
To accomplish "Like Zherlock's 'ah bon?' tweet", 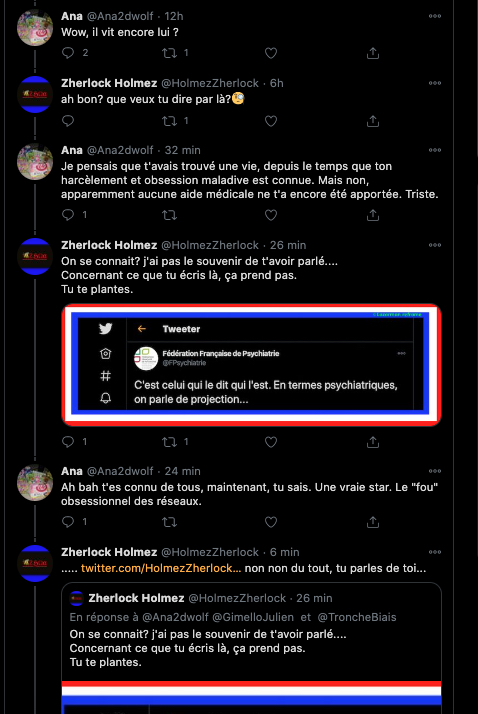I will 271,121.
